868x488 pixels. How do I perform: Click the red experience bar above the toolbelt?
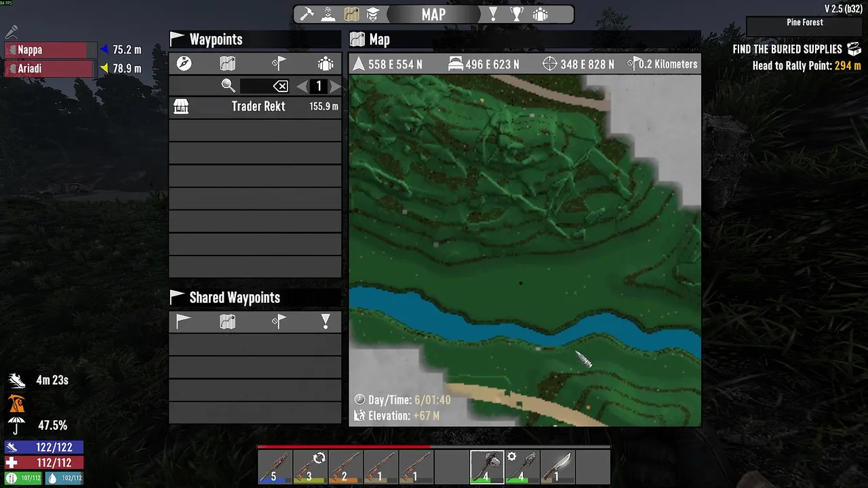(x=434, y=447)
